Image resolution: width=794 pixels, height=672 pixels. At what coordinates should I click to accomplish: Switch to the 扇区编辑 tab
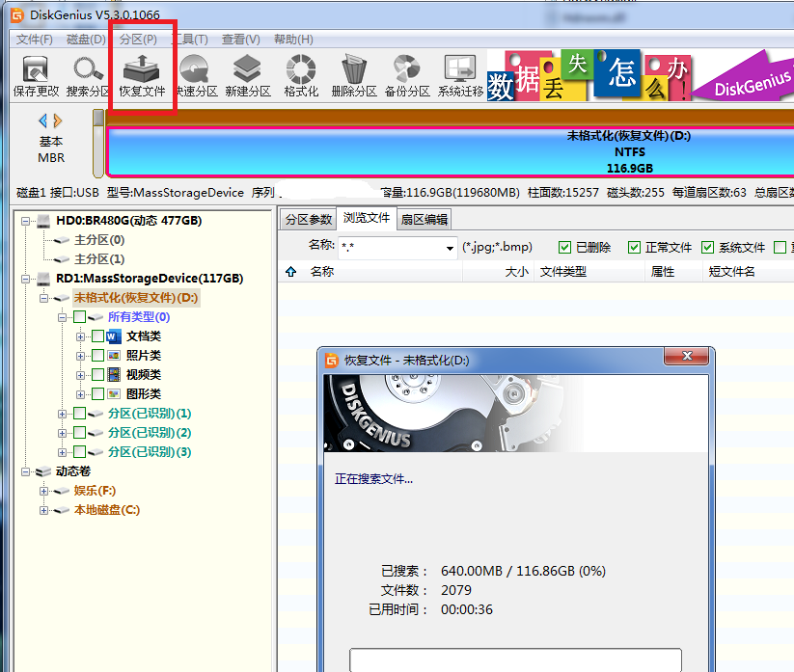[x=424, y=220]
